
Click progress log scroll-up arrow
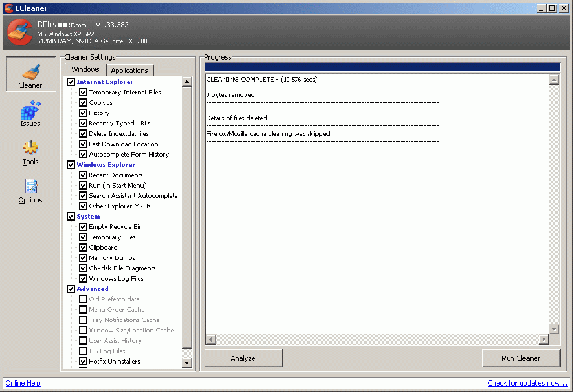(554, 80)
